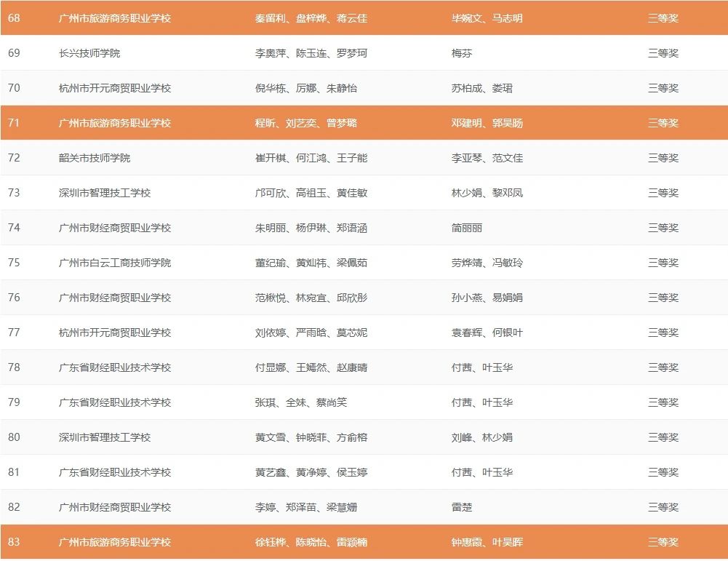Click students cell starting with 付显娜

coord(311,367)
